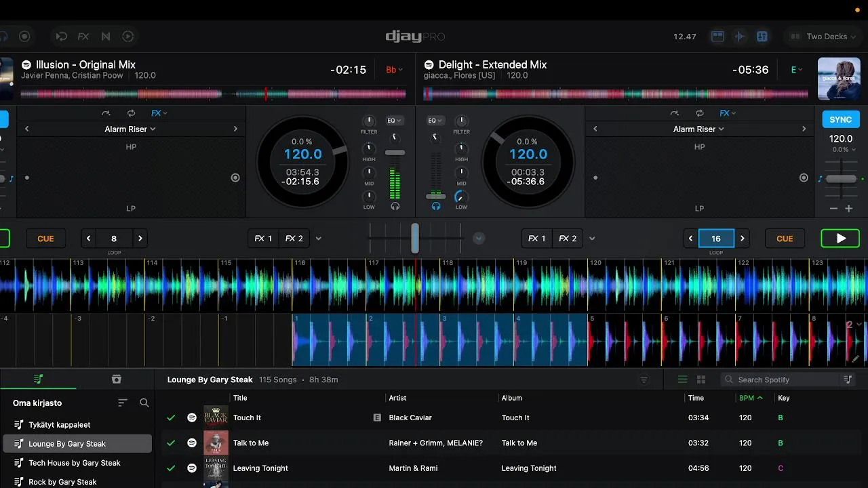Toggle the right deck FX 1 button
Viewport: 868px width, 488px height.
point(536,239)
